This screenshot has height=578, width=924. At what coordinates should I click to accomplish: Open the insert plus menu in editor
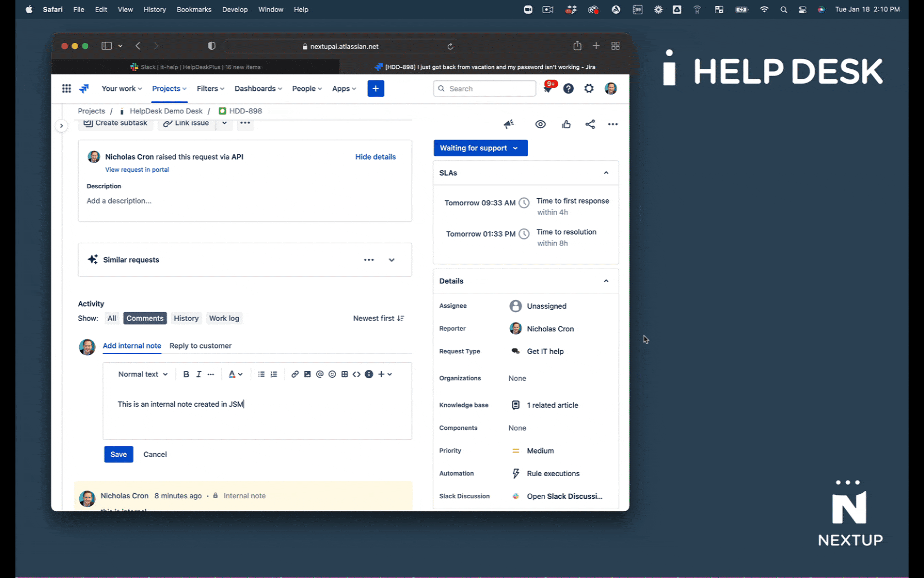click(x=385, y=374)
